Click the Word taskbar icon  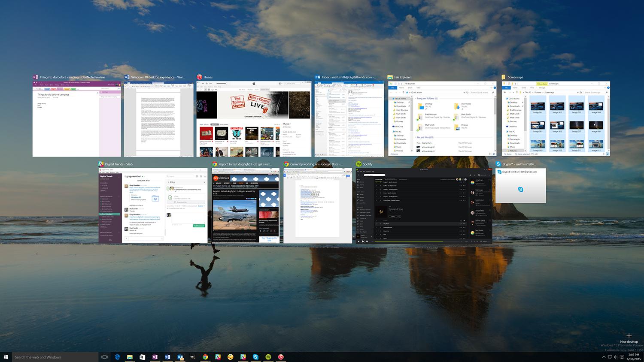(167, 357)
